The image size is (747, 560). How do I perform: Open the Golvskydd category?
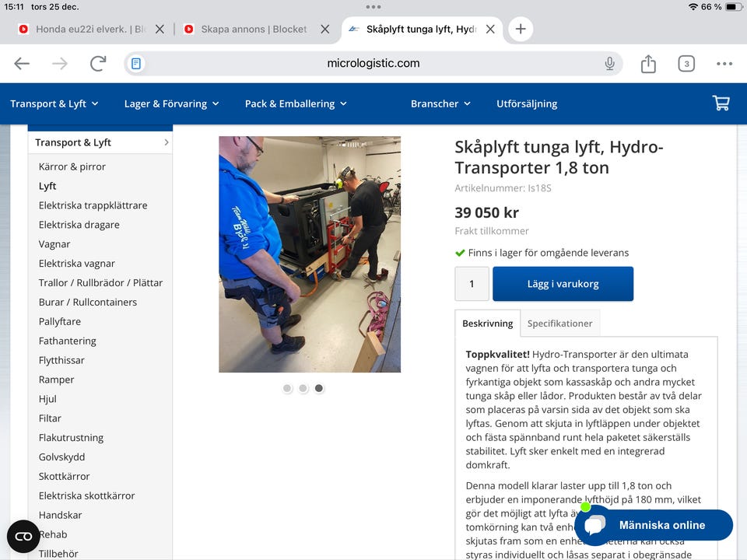62,457
